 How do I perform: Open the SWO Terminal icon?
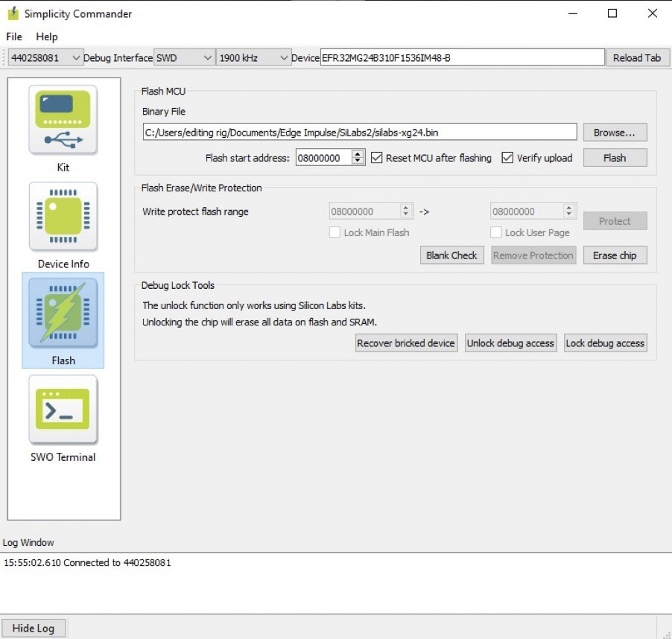coord(63,410)
